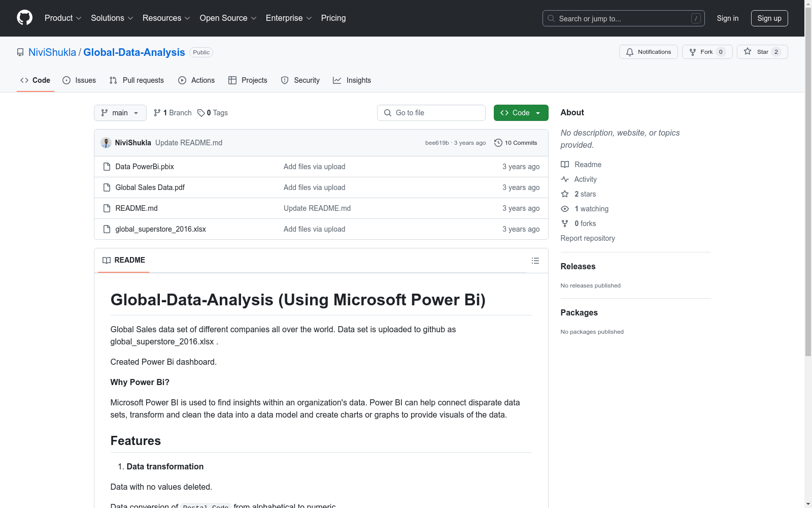Open the Pull requests tab

click(137, 80)
